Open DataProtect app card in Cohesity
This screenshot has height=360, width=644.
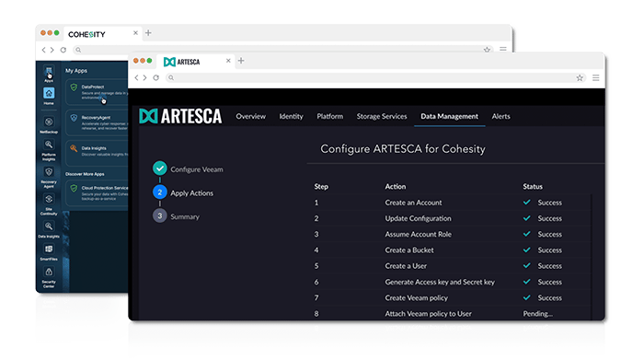pos(97,92)
